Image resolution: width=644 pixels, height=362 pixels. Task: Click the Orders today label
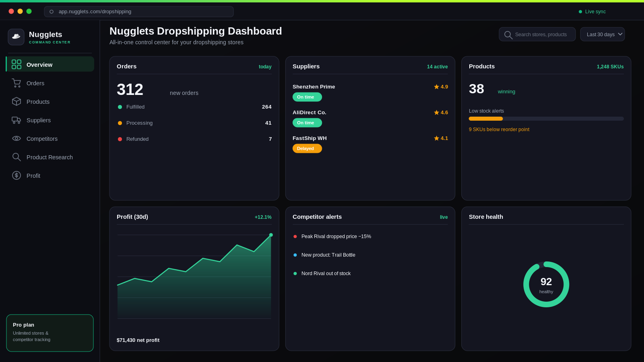pyautogui.click(x=265, y=67)
